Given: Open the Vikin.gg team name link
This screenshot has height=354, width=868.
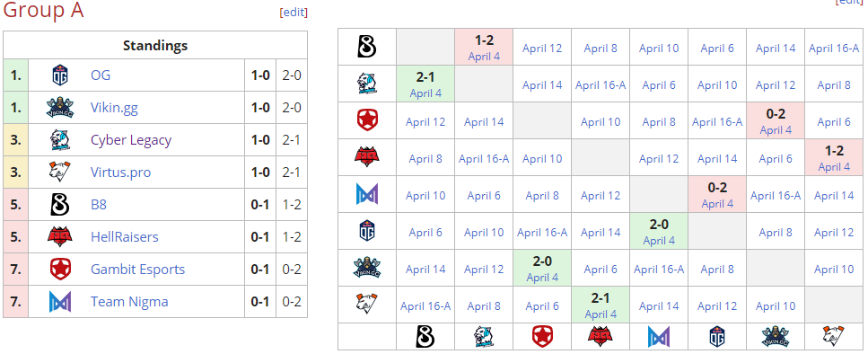Looking at the screenshot, I should coord(115,108).
